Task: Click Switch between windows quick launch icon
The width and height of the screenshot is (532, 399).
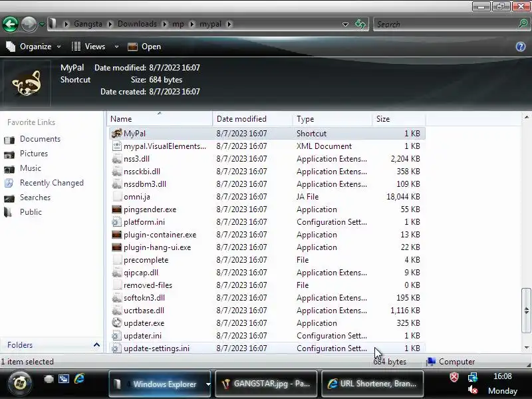Action: pyautogui.click(x=63, y=378)
